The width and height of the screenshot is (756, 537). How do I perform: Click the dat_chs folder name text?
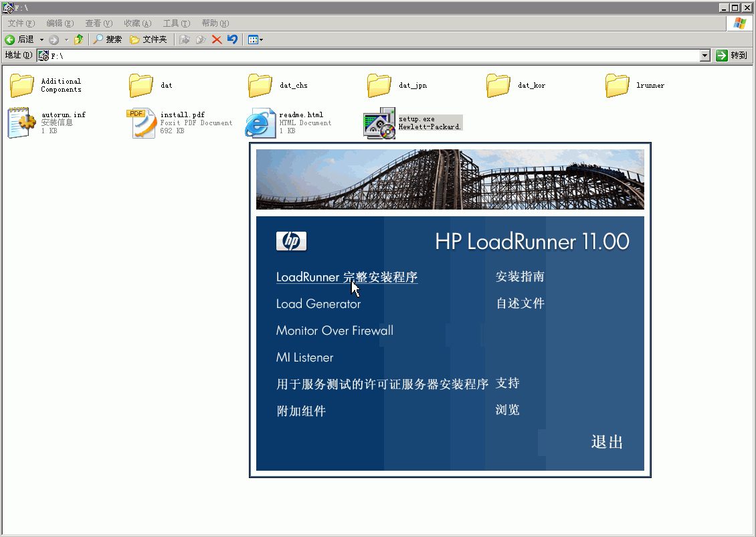click(x=293, y=86)
